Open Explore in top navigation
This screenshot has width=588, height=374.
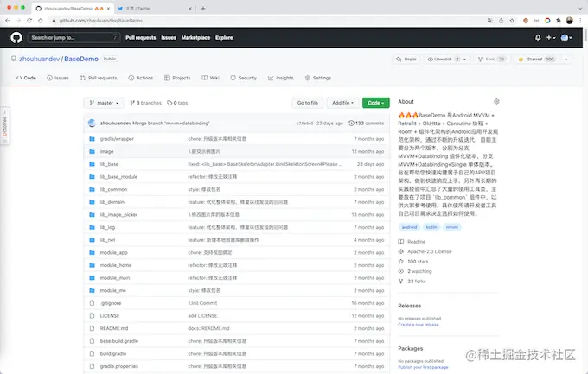pos(224,37)
